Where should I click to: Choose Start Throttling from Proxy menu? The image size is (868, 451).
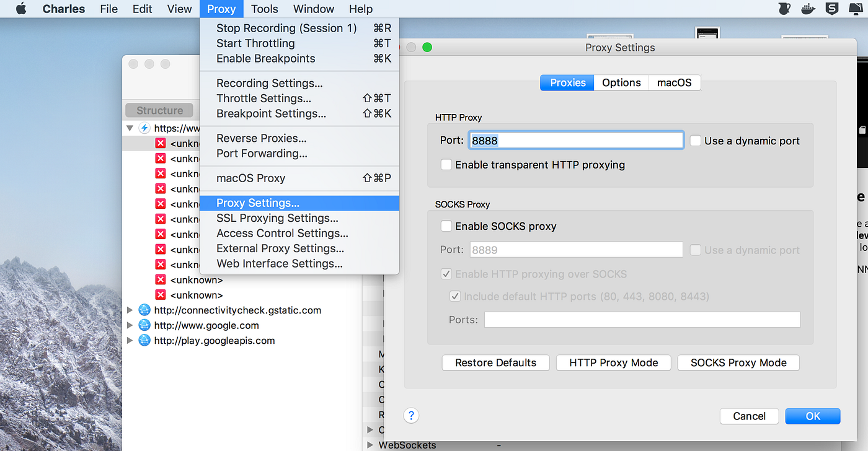tap(299, 43)
